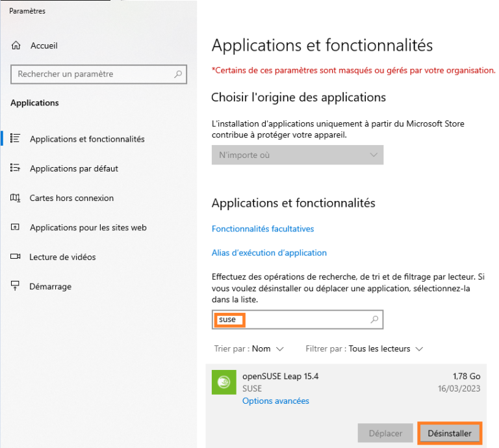Screen dimensions: 499x448
Task: Click the Accueil home icon
Action: 16,46
